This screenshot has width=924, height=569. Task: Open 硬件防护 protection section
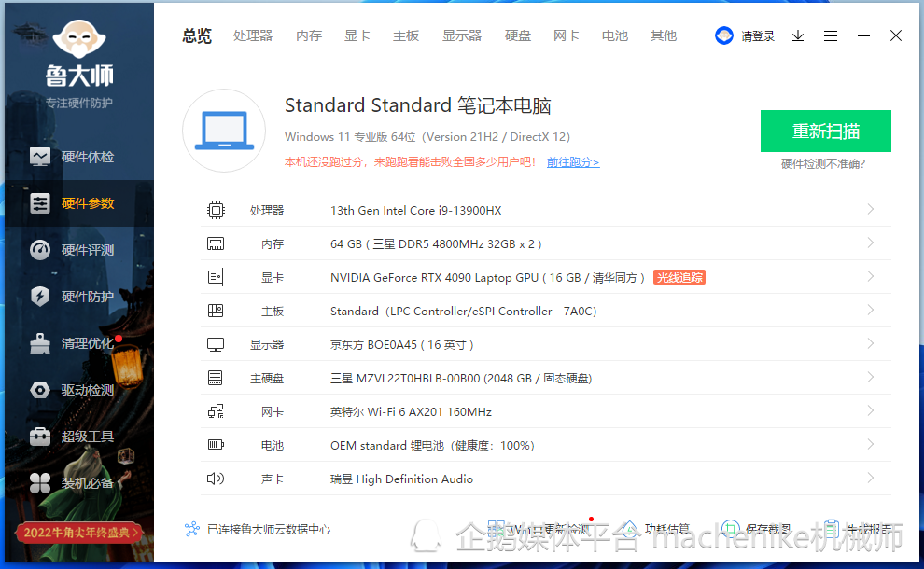click(72, 297)
